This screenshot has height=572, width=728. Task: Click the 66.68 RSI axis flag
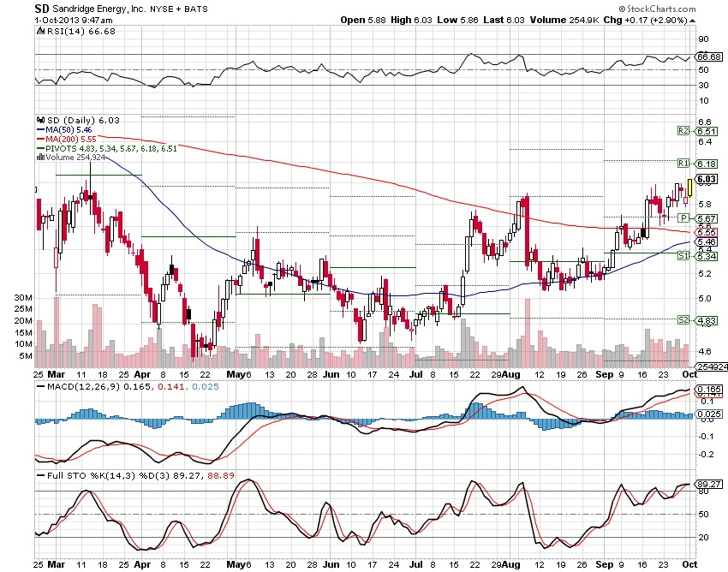[x=709, y=57]
